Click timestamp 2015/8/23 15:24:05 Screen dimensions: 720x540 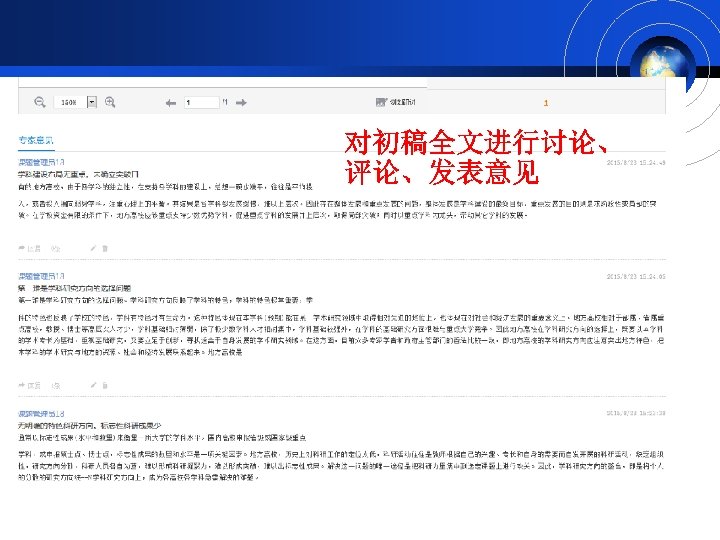tap(636, 276)
